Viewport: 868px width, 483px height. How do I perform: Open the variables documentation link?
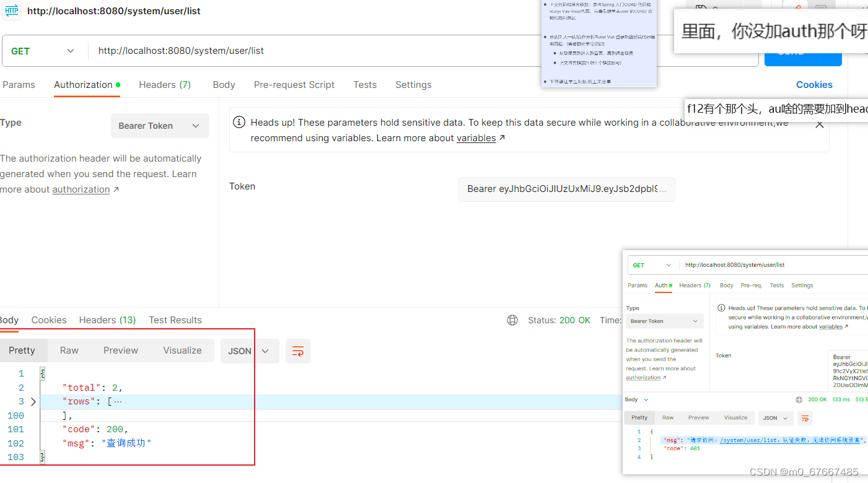pos(476,137)
